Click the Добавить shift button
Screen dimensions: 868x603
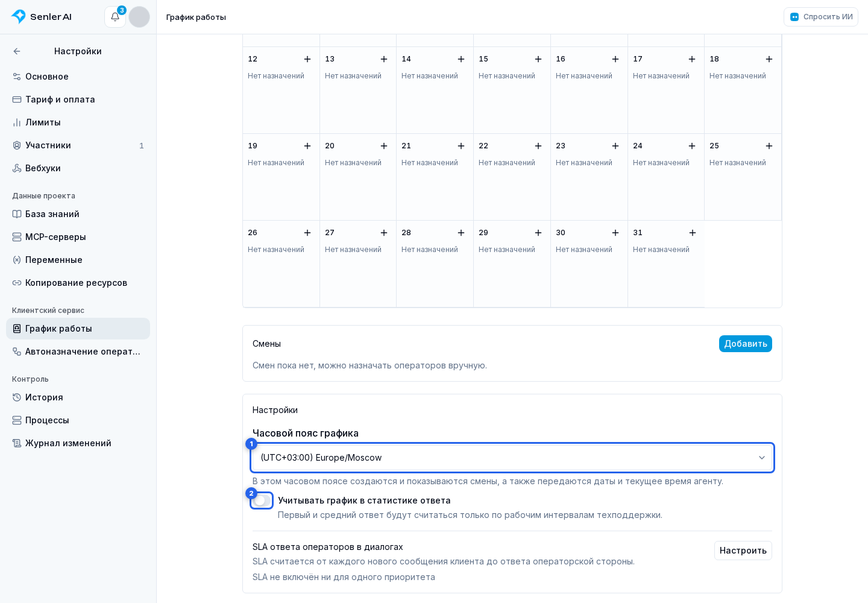tap(745, 344)
